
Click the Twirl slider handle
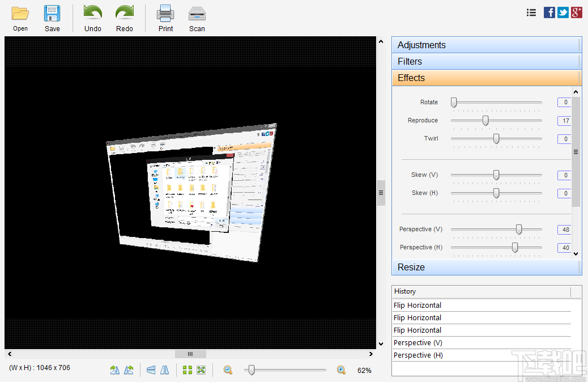[496, 139]
